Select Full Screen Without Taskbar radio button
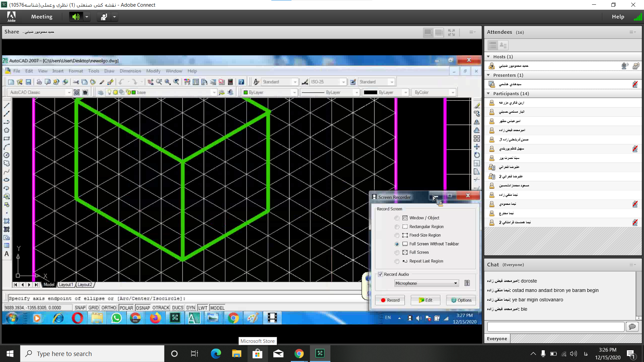 [x=396, y=244]
